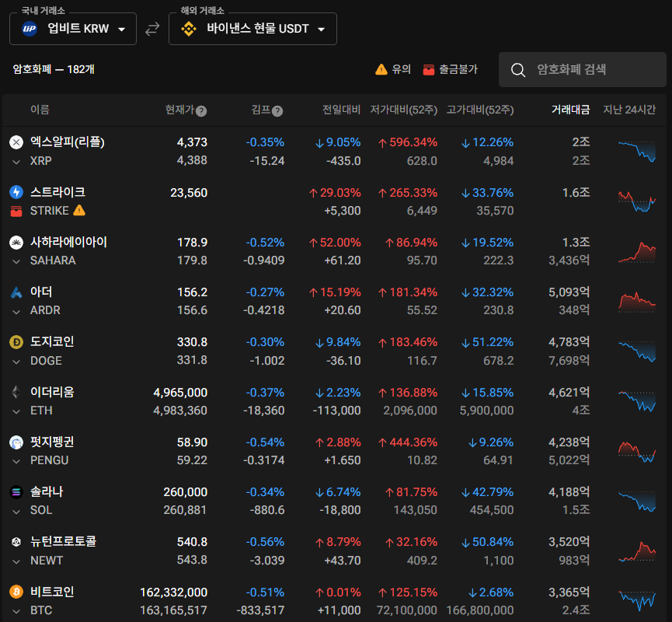672x622 pixels.
Task: Click the question mark icon next to 김프
Action: (277, 111)
